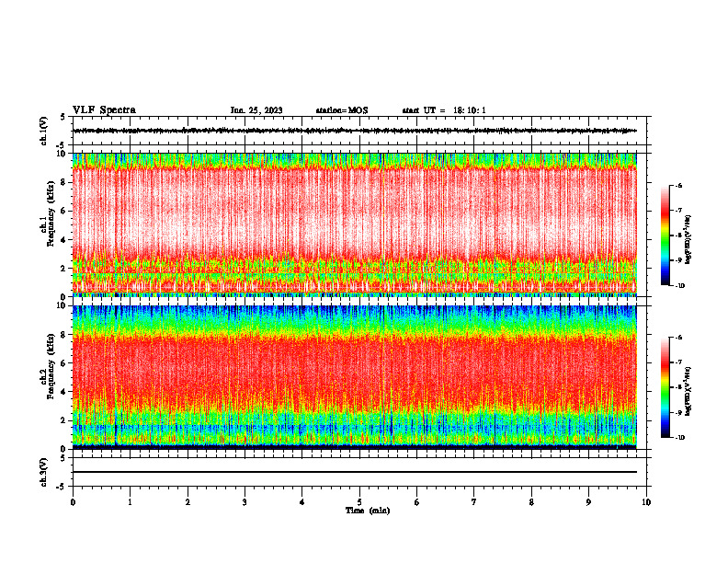728x563 pixels.
Task: Select the date text 'Jan. 25, 2023'
Action: click(x=256, y=110)
